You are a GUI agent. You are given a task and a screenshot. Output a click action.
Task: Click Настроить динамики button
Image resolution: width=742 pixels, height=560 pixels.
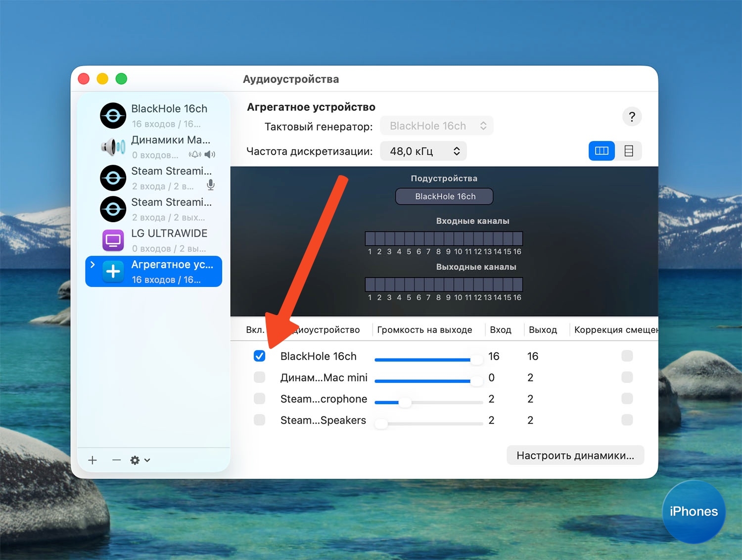(575, 455)
